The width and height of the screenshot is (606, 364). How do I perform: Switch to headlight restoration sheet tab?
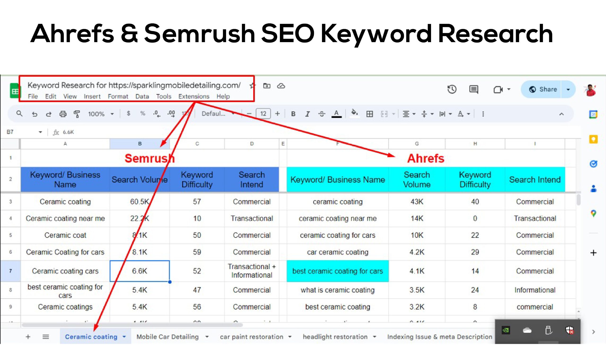pos(335,337)
